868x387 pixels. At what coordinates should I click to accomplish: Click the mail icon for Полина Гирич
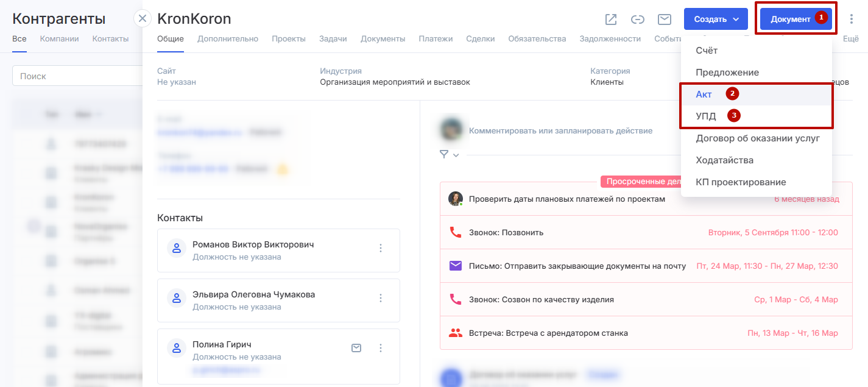point(357,348)
